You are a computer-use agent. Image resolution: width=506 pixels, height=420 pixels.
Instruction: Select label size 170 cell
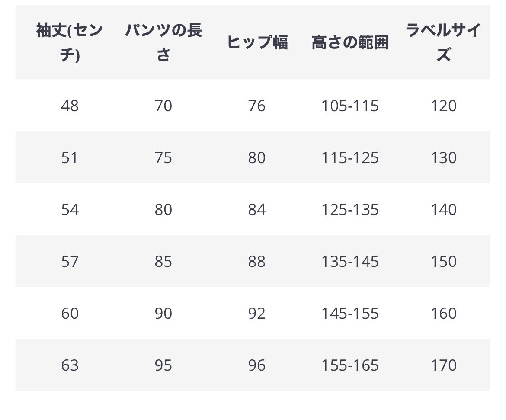[x=443, y=365]
